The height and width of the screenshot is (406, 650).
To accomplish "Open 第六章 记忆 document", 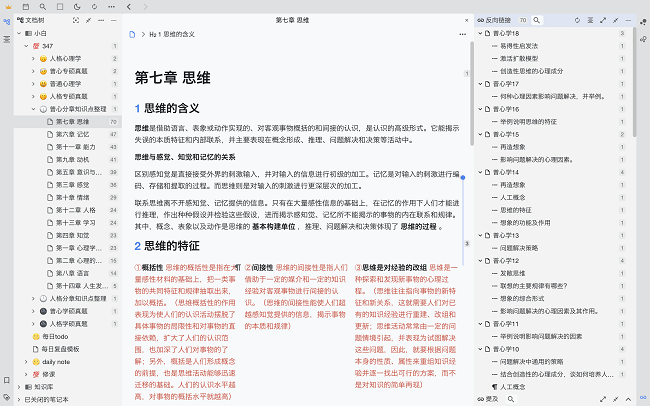I will pyautogui.click(x=73, y=134).
